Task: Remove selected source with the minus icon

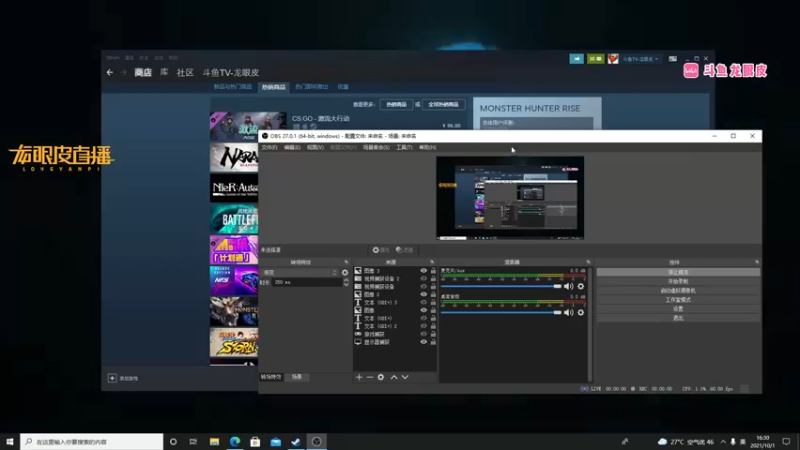Action: (370, 377)
